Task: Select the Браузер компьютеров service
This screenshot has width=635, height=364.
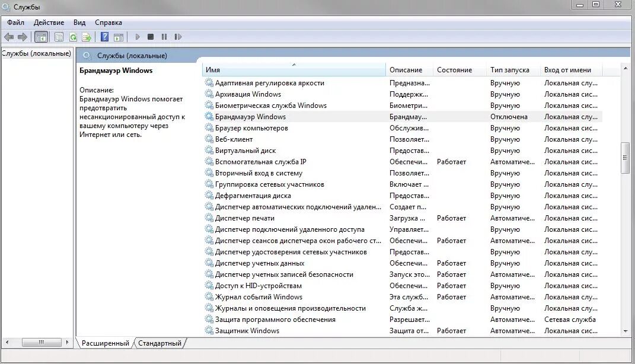Action: [403, 128]
